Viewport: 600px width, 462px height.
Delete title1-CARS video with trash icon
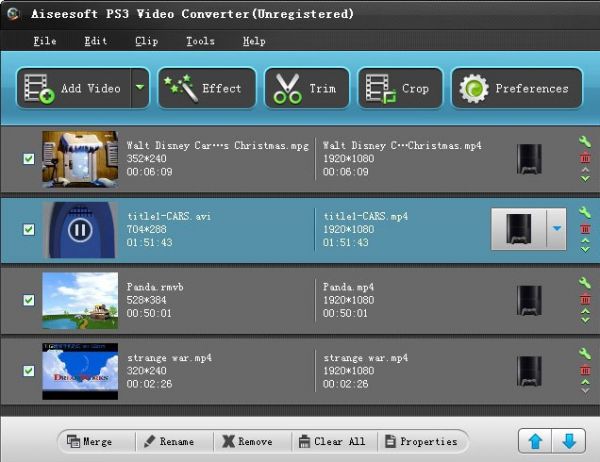585,229
